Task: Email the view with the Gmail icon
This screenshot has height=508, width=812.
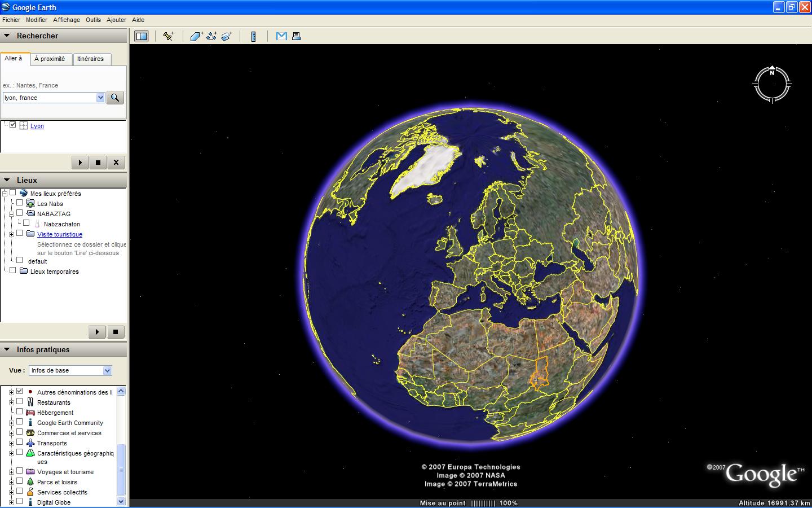Action: pos(281,36)
